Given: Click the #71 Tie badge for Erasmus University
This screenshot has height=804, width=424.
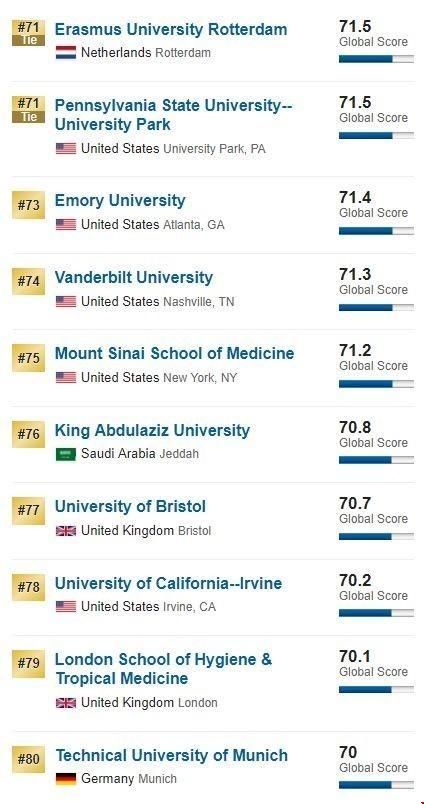Looking at the screenshot, I should pyautogui.click(x=29, y=33).
